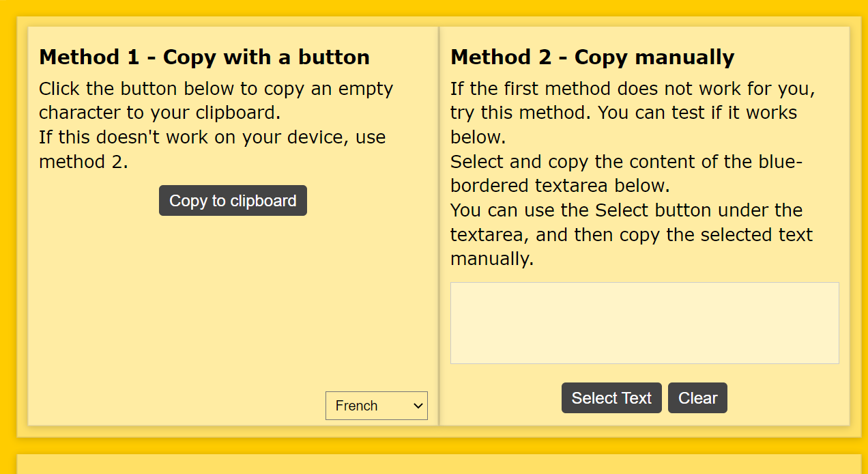The width and height of the screenshot is (868, 474).
Task: Click 'You can use the Select button' text
Action: pyautogui.click(x=626, y=210)
